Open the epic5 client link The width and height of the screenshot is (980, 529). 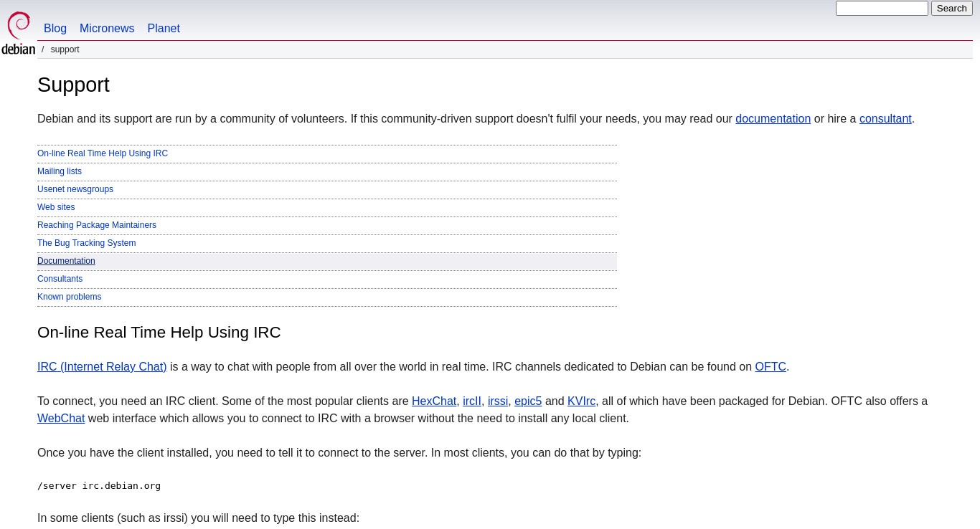click(528, 401)
